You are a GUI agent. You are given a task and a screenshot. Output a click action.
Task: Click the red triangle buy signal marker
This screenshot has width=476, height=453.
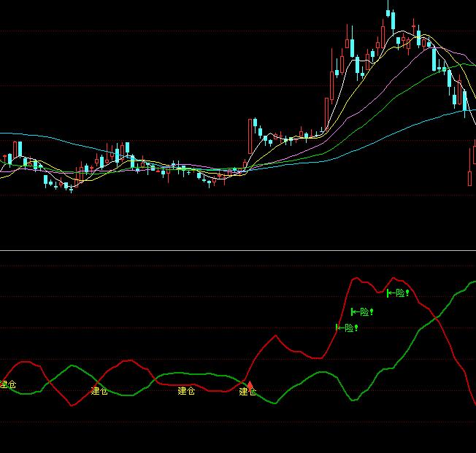click(250, 385)
